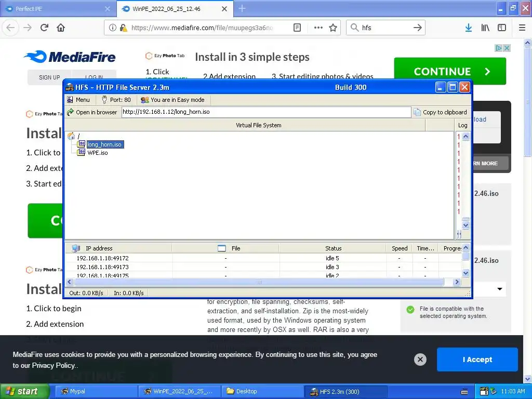The height and width of the screenshot is (399, 532).
Task: Click the idle 5 status cell
Action: tap(332, 258)
